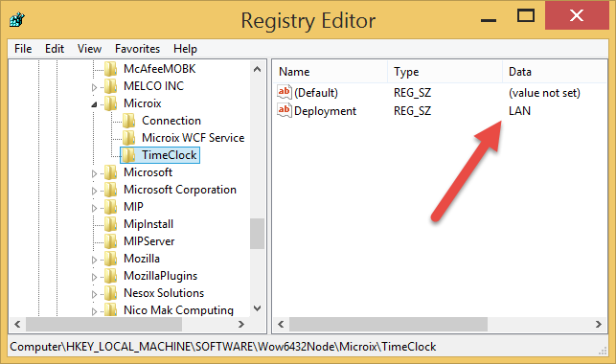Click the Data column header
The height and width of the screenshot is (364, 616).
coord(555,72)
